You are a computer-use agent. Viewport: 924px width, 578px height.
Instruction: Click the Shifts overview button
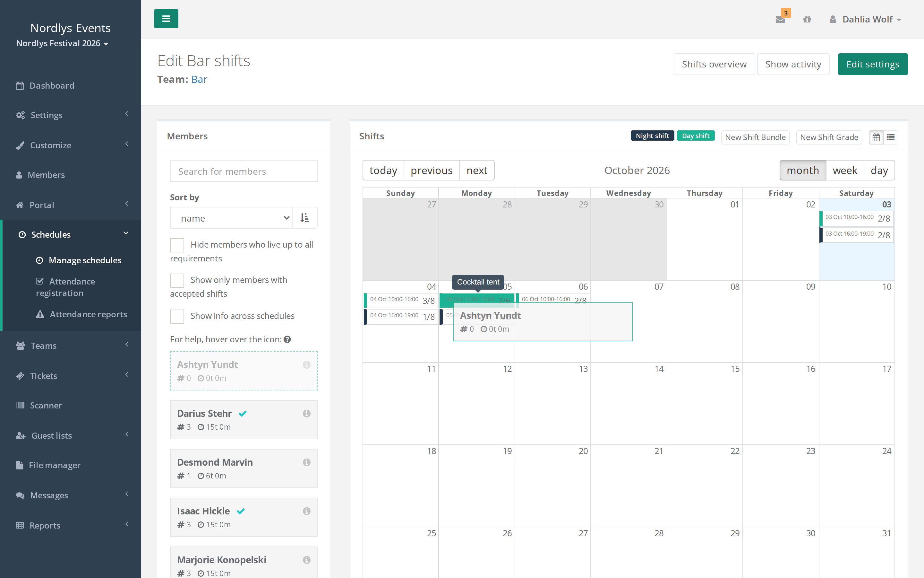(x=714, y=64)
